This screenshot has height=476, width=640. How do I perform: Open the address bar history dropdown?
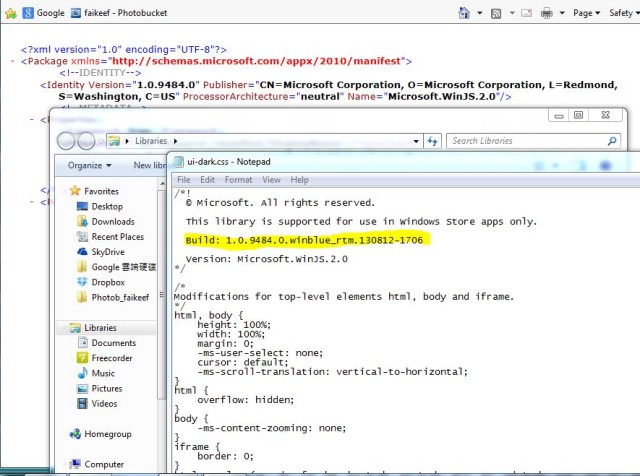[x=416, y=141]
